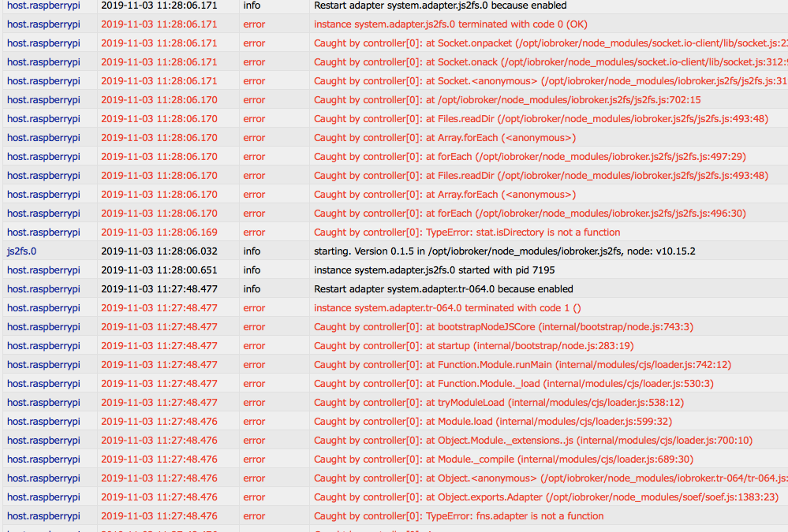Click timestamp '2019-11-03 11:28:00.651'
788x532 pixels.
click(x=159, y=270)
